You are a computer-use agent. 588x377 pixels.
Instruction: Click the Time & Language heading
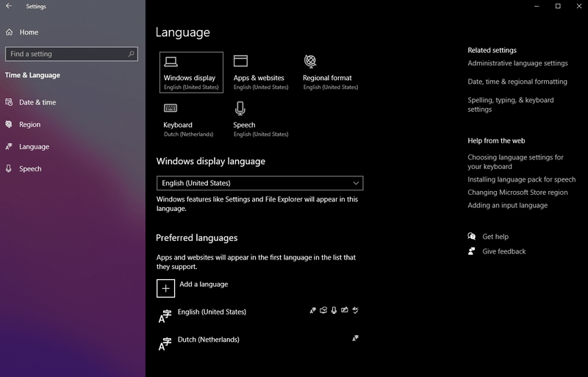[x=32, y=75]
